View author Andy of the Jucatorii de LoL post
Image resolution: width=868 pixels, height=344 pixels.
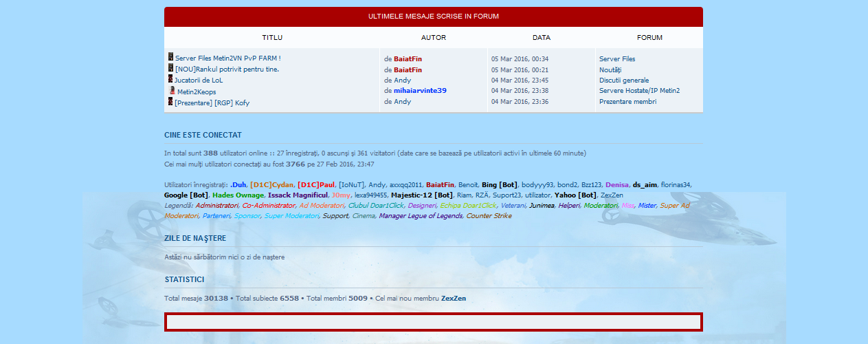402,80
